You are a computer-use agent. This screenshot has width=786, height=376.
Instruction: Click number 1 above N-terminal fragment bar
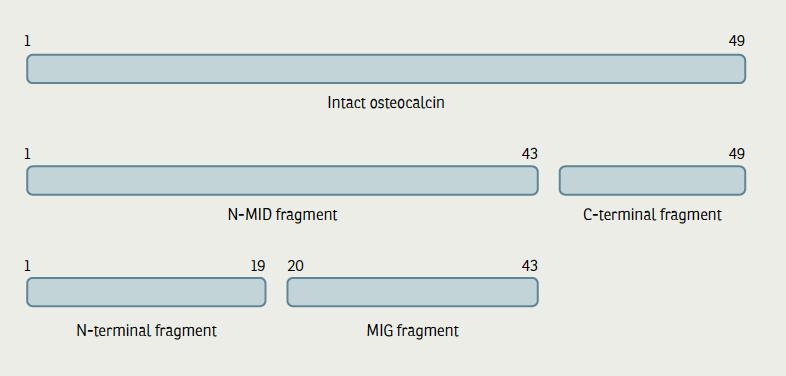[28, 266]
